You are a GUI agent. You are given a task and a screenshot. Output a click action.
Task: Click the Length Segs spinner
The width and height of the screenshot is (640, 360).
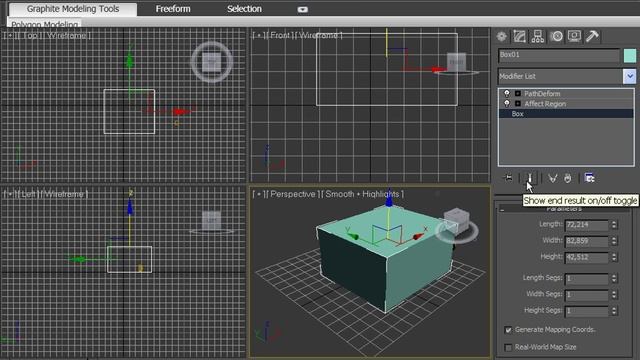(x=614, y=278)
